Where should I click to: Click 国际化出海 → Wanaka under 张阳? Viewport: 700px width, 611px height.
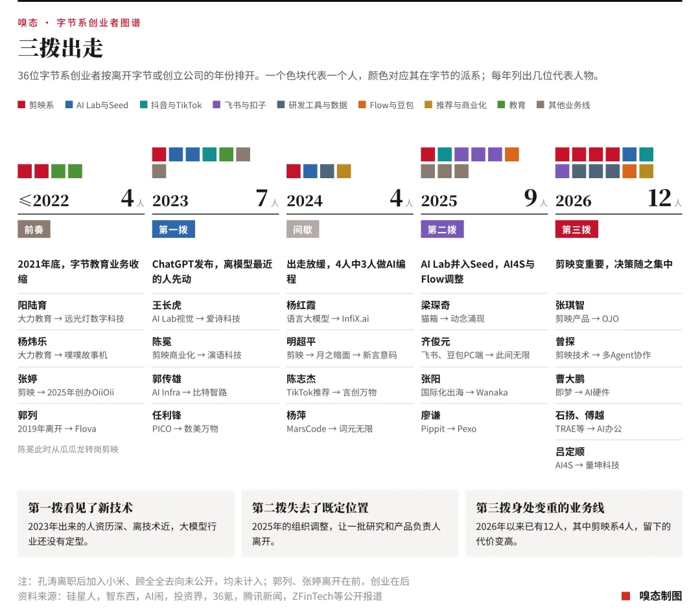464,392
